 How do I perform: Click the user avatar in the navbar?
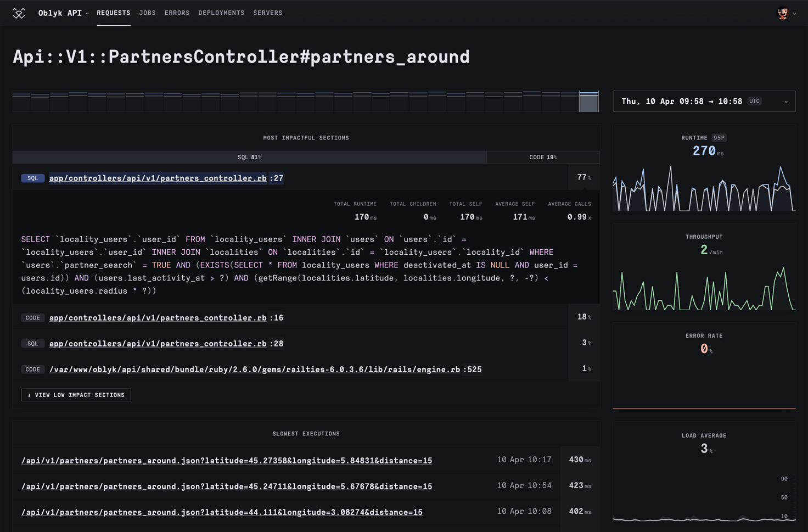782,13
